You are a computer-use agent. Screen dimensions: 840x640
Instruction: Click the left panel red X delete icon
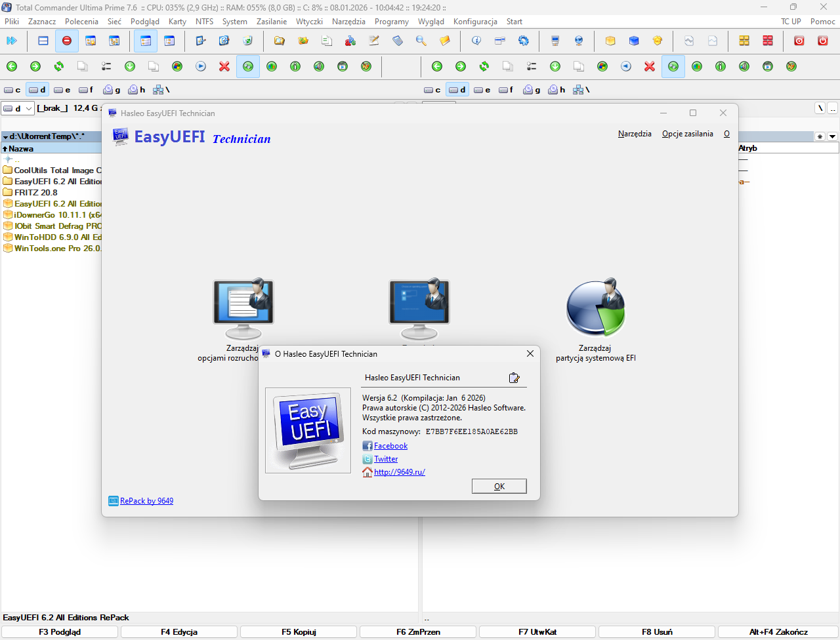(x=224, y=66)
